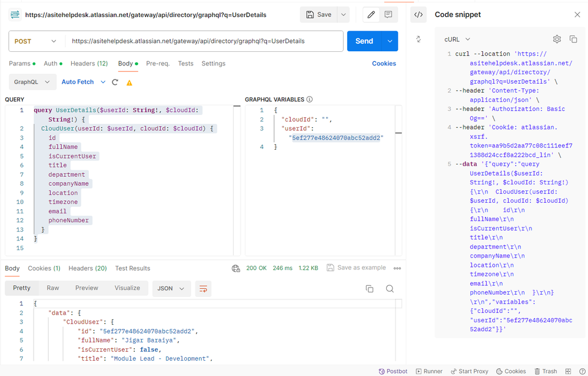The width and height of the screenshot is (588, 376).
Task: Click Save as example
Action: (356, 268)
